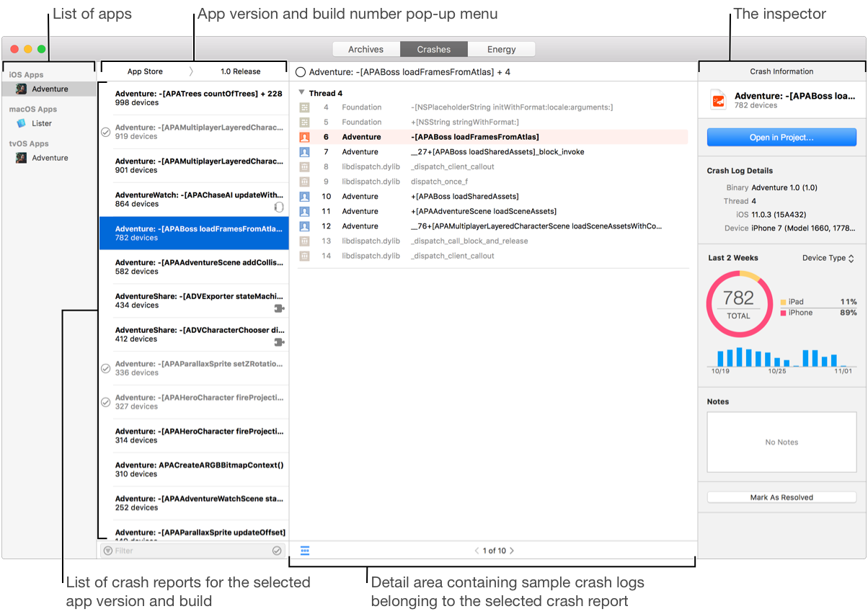Click inside the Notes text area
The image size is (868, 614).
point(781,442)
